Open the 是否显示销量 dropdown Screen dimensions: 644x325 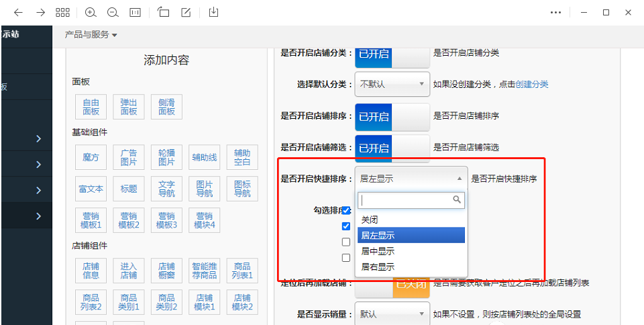click(392, 314)
